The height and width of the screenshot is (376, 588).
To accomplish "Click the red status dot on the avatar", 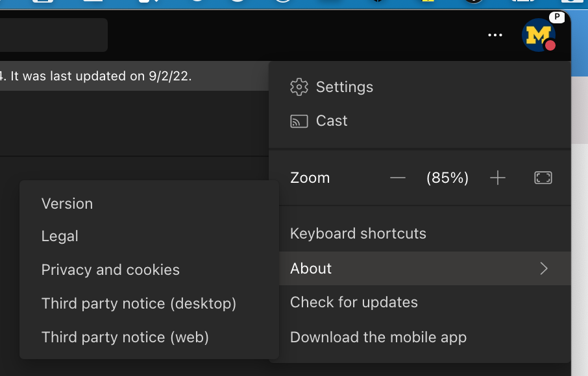I will tap(550, 46).
